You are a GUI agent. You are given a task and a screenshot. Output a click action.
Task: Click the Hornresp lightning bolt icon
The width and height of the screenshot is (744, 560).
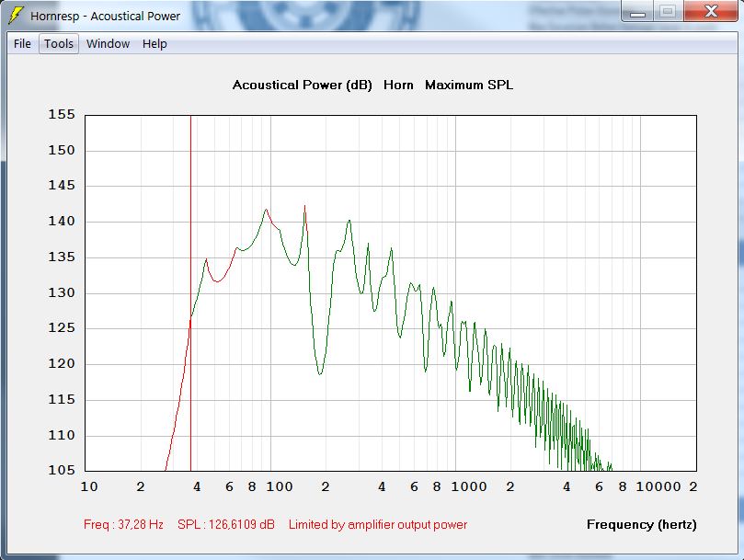[x=17, y=16]
